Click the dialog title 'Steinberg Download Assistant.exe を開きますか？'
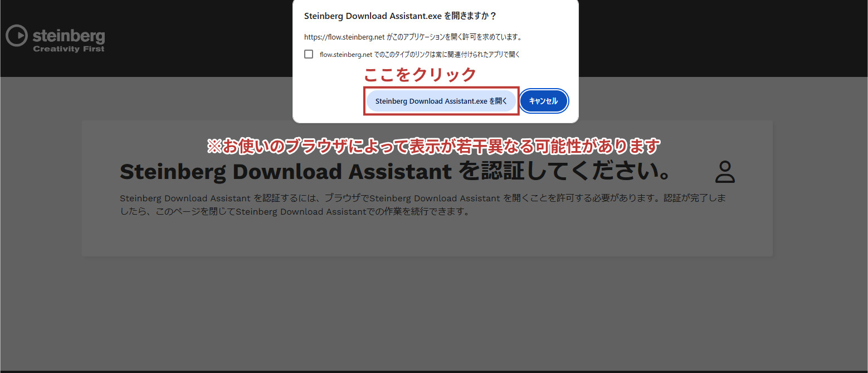Screen dimensions: 868x373 coord(401,17)
